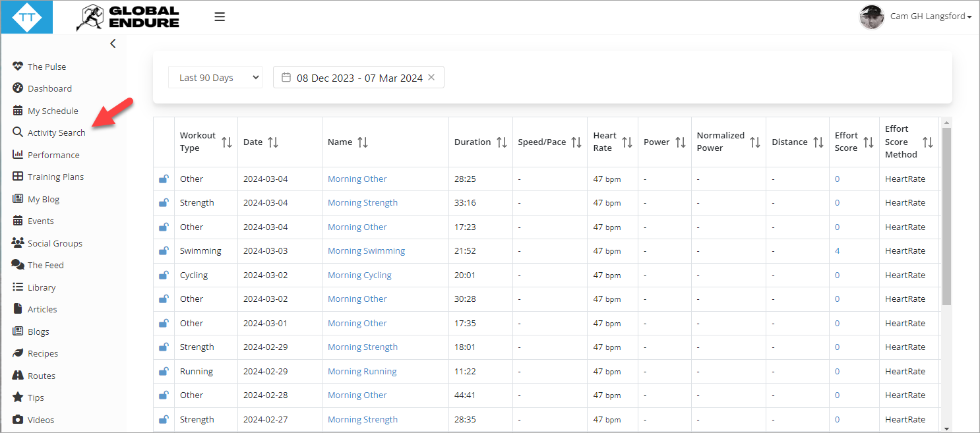Sort by Speed/Pace column arrows
Screen dimensions: 980x433
[x=576, y=142]
